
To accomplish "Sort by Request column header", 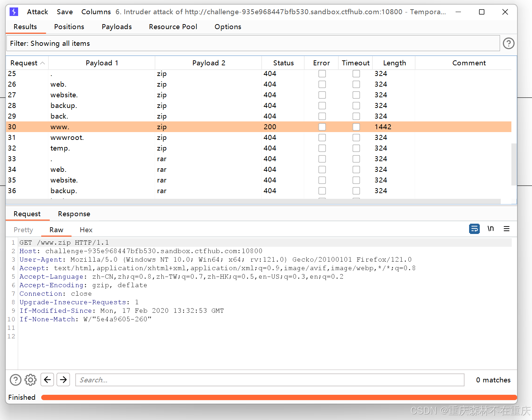I will [27, 63].
